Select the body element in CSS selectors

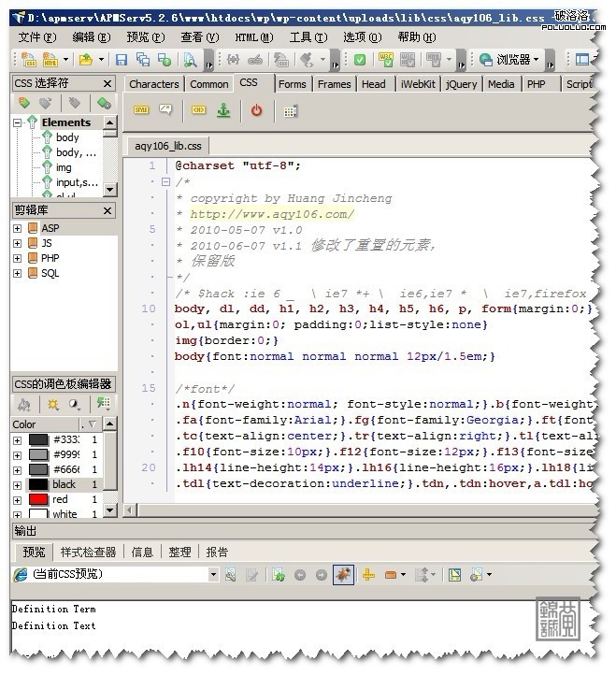point(67,137)
